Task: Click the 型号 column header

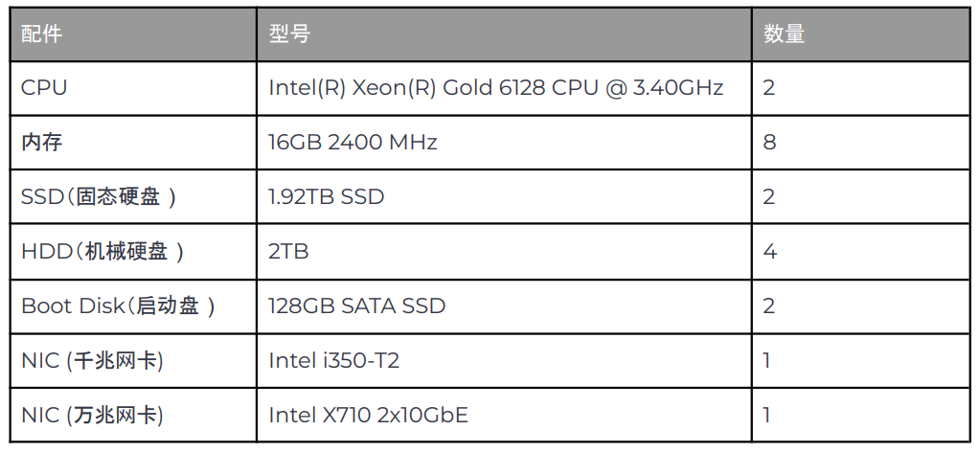Action: tap(504, 34)
